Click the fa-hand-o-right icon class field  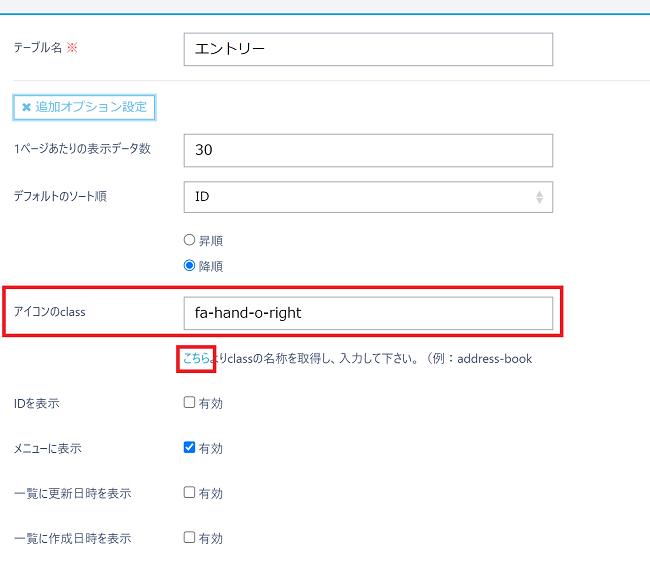coord(368,312)
